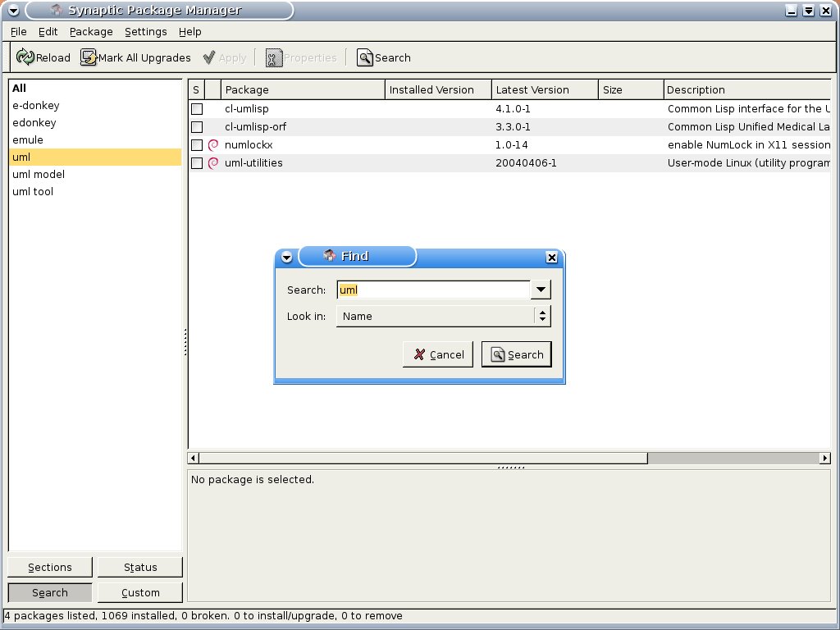Open Search from the main toolbar

pos(384,57)
